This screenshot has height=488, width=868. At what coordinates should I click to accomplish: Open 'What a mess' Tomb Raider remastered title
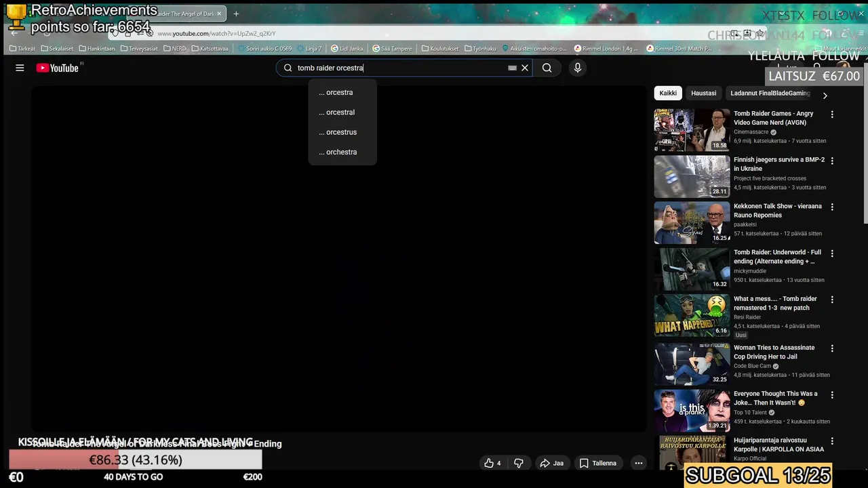point(775,303)
